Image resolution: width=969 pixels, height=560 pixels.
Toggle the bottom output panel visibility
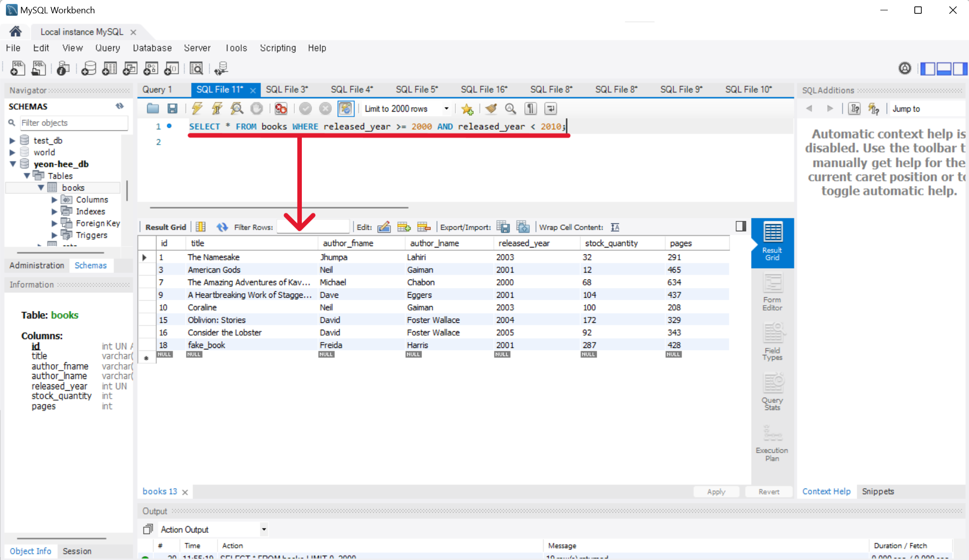(x=944, y=68)
